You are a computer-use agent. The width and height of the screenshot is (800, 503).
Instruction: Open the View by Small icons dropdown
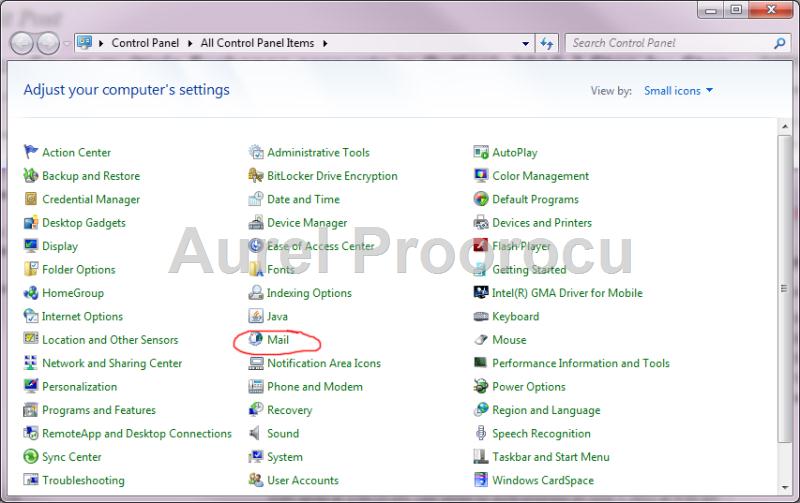tap(678, 91)
